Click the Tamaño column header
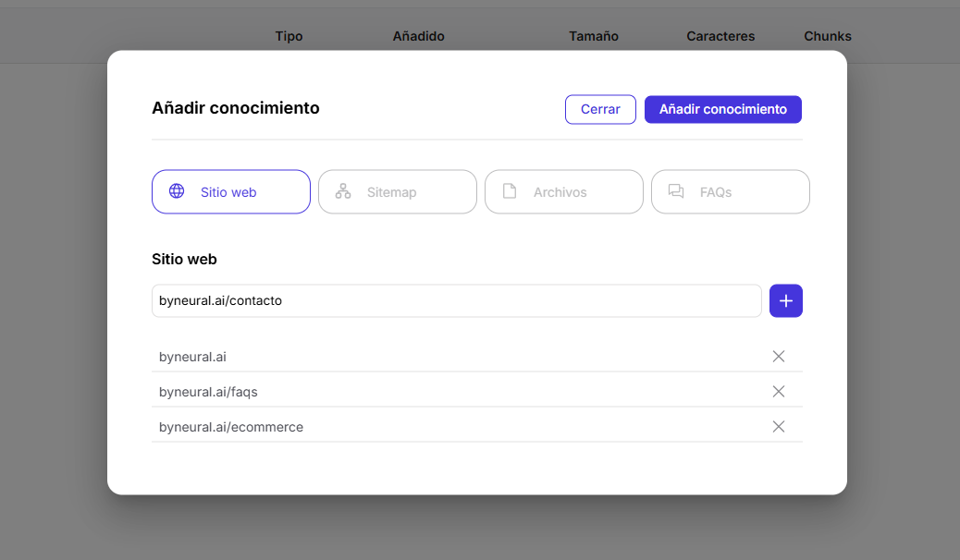The image size is (960, 560). pos(593,36)
